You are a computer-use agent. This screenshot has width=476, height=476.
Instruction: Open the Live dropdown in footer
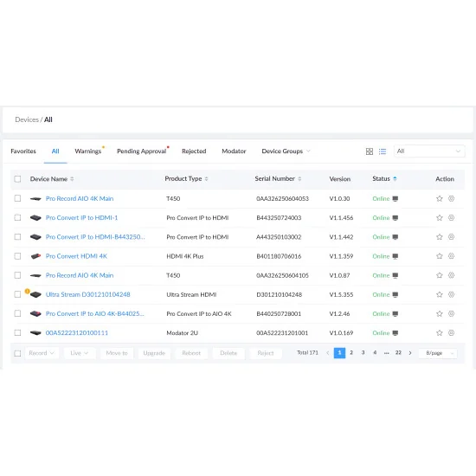[80, 353]
